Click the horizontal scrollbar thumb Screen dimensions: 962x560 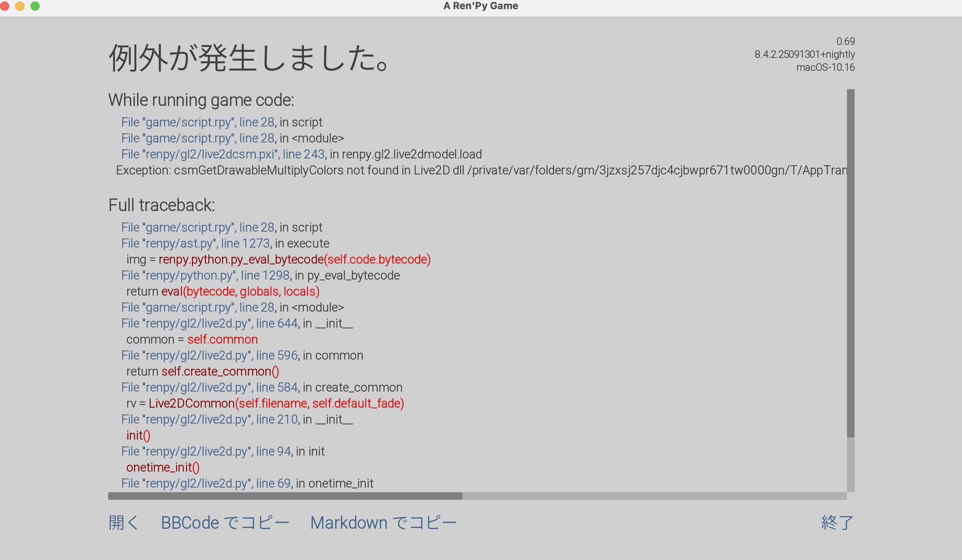coord(285,496)
